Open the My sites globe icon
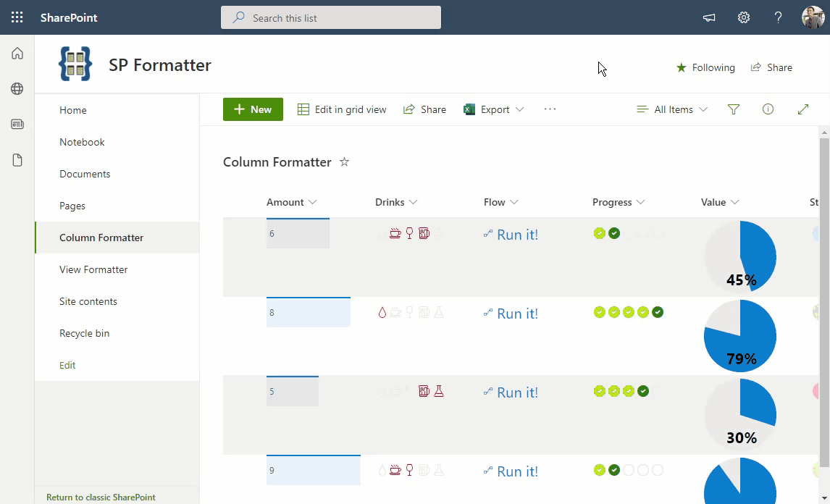 click(17, 89)
